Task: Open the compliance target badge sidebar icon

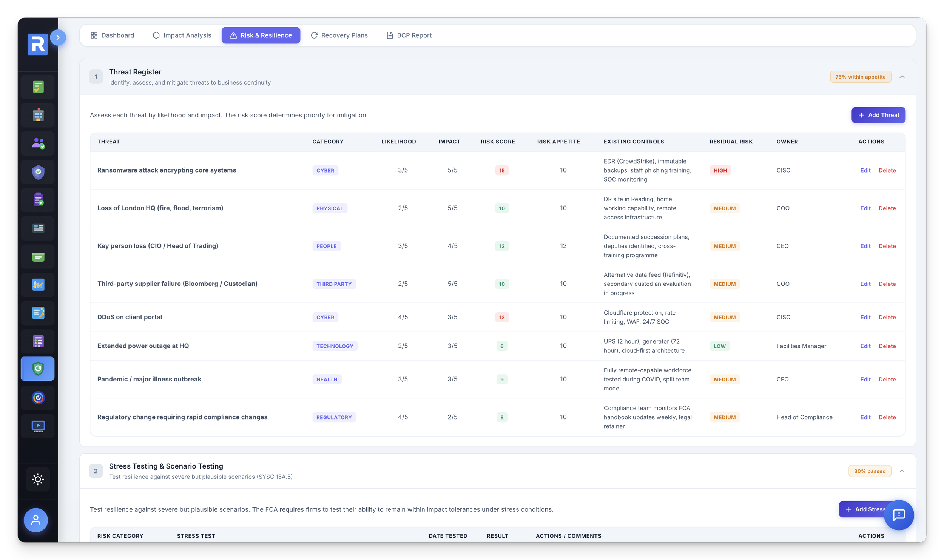Action: point(37,398)
